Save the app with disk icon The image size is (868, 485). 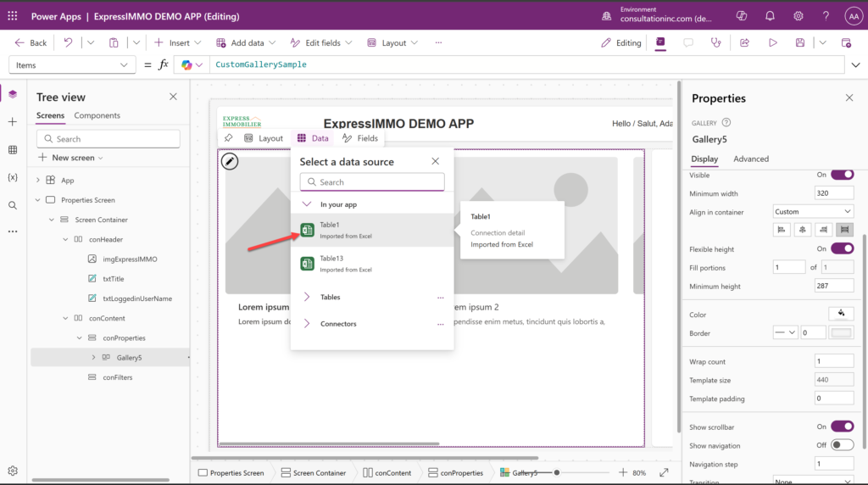tap(800, 42)
